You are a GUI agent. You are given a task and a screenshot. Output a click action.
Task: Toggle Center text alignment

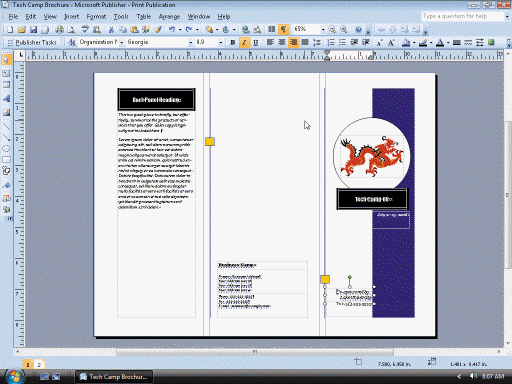coord(282,42)
